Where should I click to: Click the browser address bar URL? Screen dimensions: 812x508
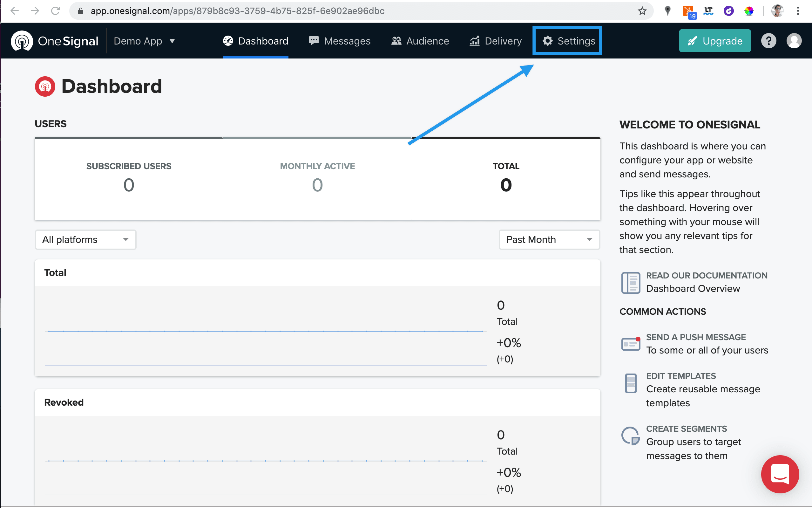point(237,11)
